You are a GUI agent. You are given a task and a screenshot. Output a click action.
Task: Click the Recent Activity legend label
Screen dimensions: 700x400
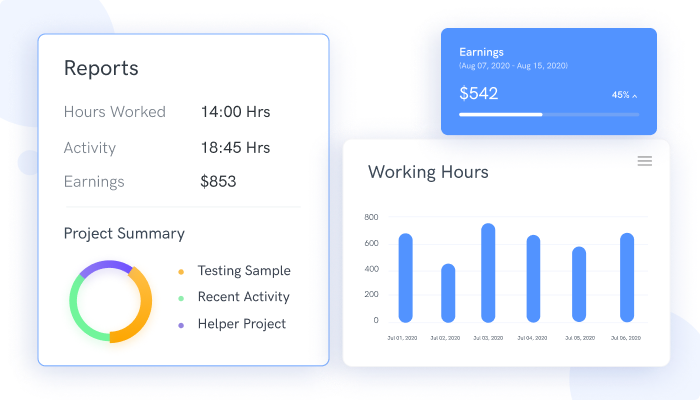[243, 297]
